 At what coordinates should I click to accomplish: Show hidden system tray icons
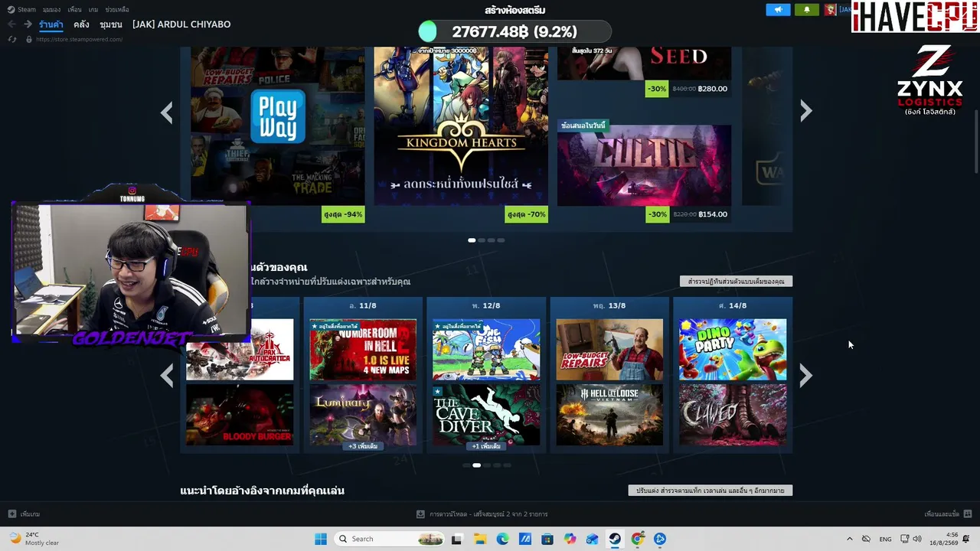click(849, 539)
